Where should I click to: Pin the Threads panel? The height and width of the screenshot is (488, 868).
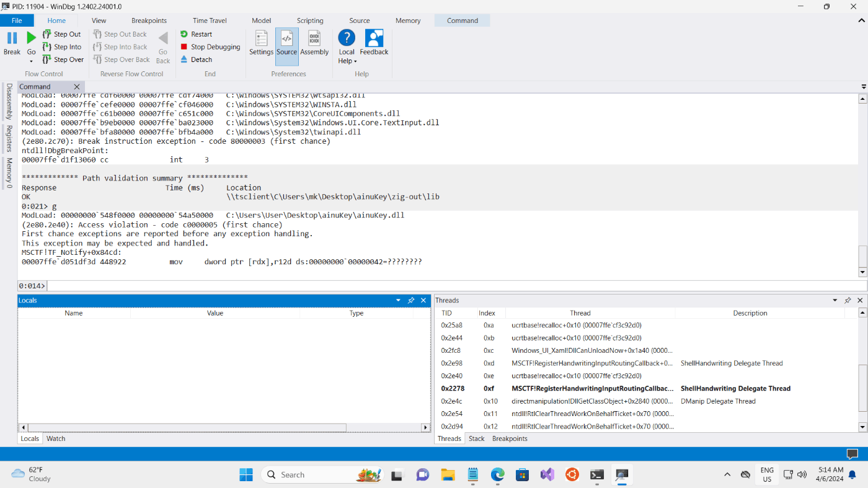847,300
